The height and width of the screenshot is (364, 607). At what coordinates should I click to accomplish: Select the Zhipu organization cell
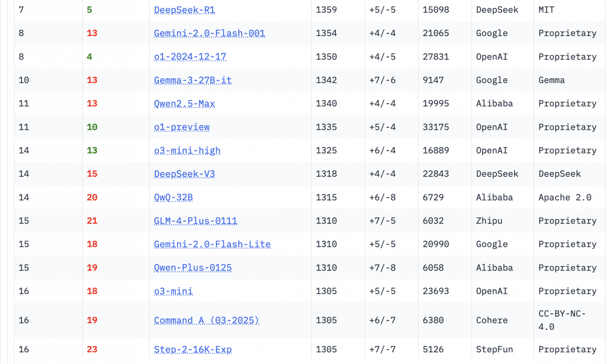(489, 221)
